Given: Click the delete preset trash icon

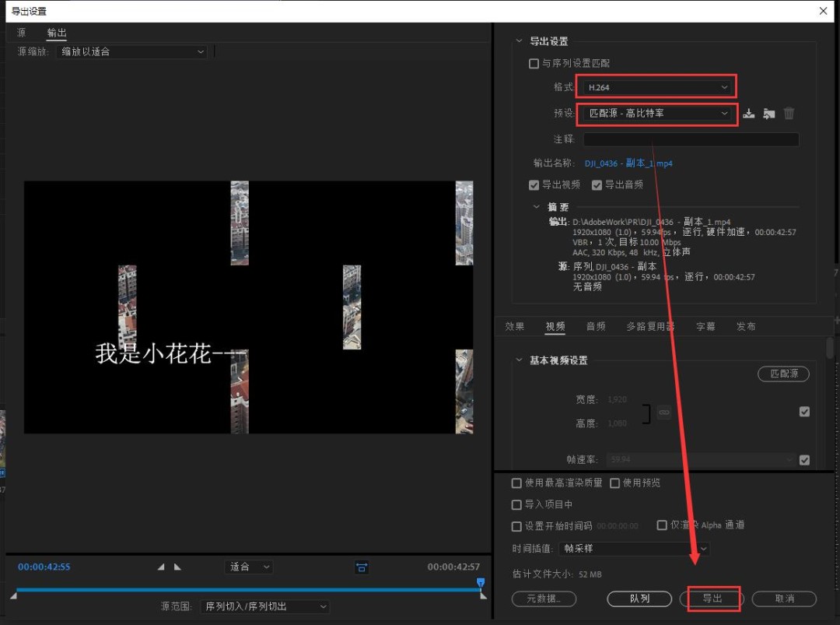Looking at the screenshot, I should click(789, 113).
